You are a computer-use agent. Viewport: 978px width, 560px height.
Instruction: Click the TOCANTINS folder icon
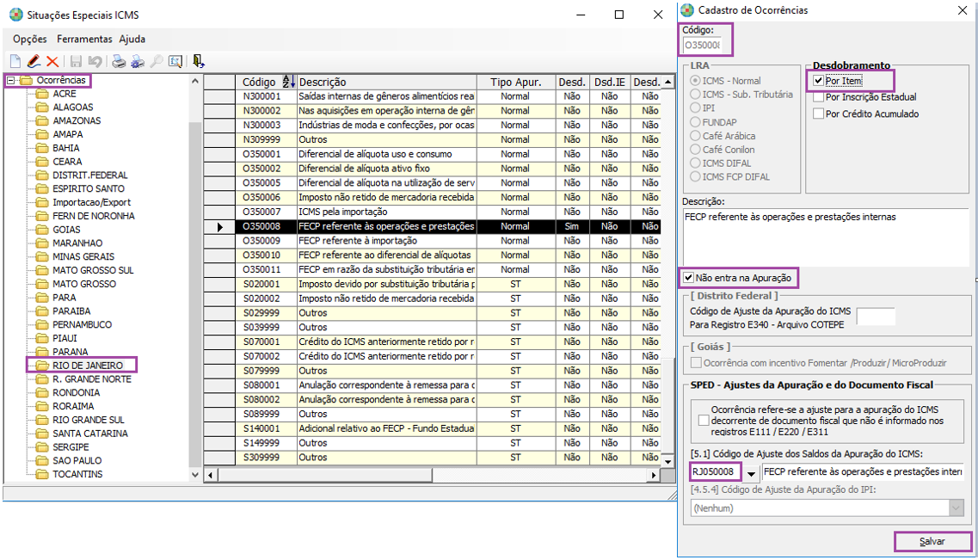point(42,474)
